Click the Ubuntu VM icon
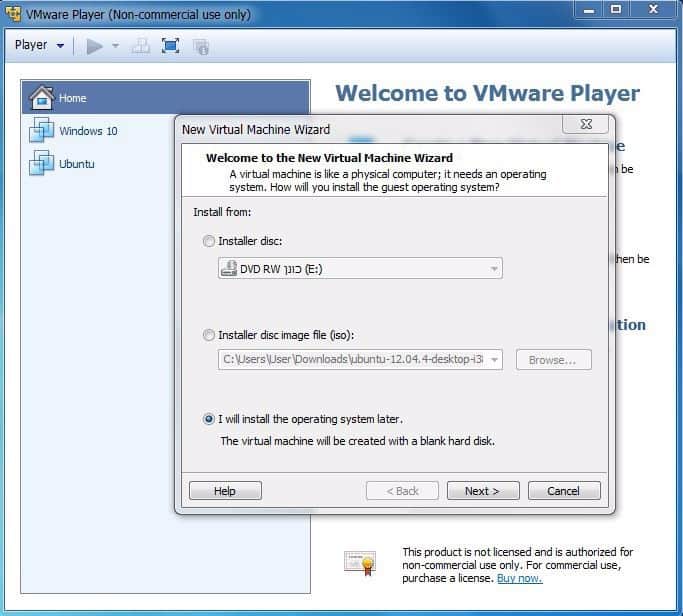Viewport: 683px width, 616px height. (41, 162)
